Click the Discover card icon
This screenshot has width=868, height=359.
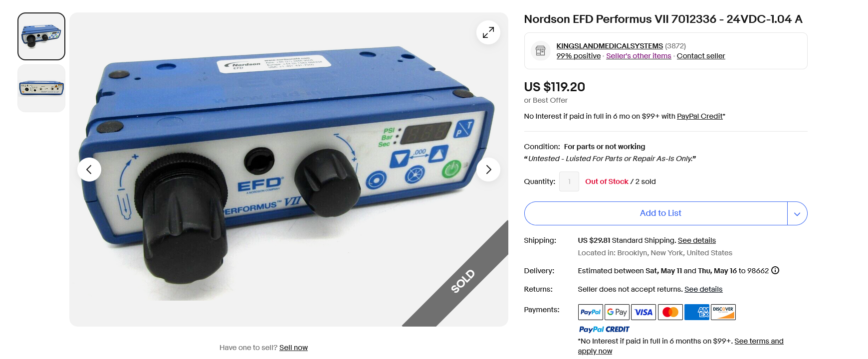[x=723, y=312]
